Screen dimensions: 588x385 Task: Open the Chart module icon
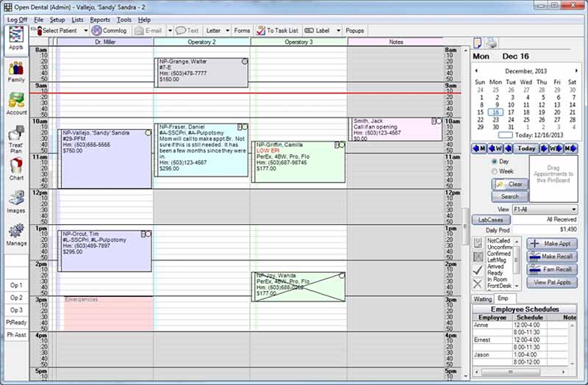tap(15, 169)
